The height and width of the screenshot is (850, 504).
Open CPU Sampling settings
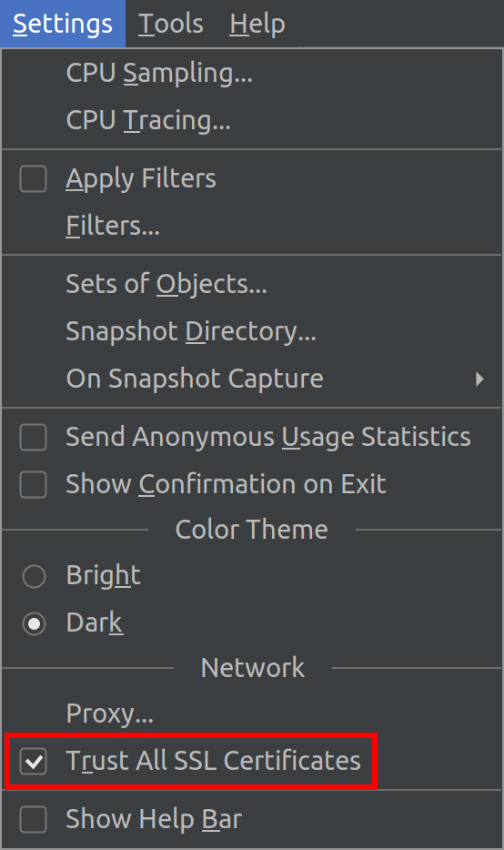(251, 73)
